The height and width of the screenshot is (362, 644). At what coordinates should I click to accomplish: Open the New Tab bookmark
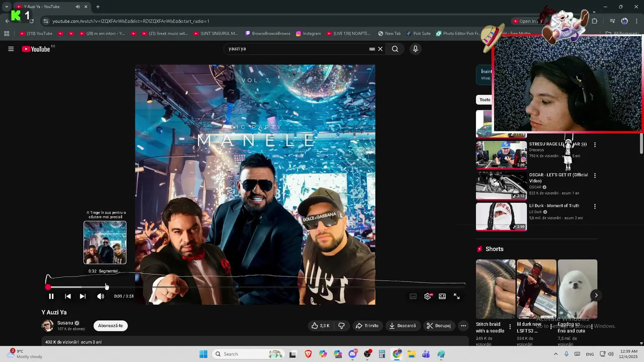(389, 34)
